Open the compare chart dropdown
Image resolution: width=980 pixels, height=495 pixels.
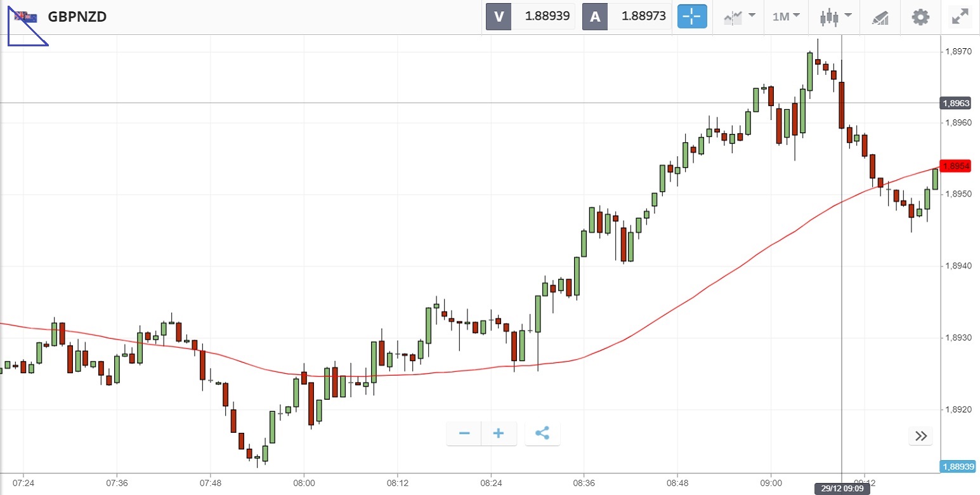pos(739,16)
